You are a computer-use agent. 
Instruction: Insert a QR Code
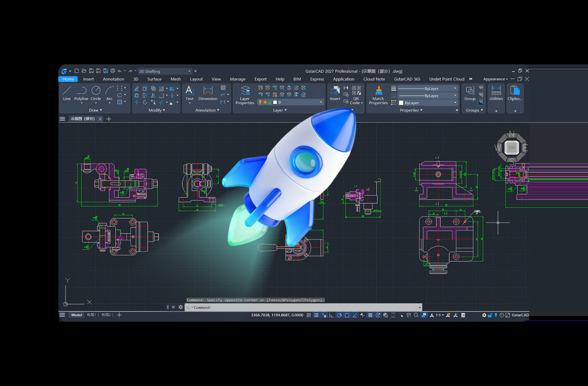coord(356,96)
